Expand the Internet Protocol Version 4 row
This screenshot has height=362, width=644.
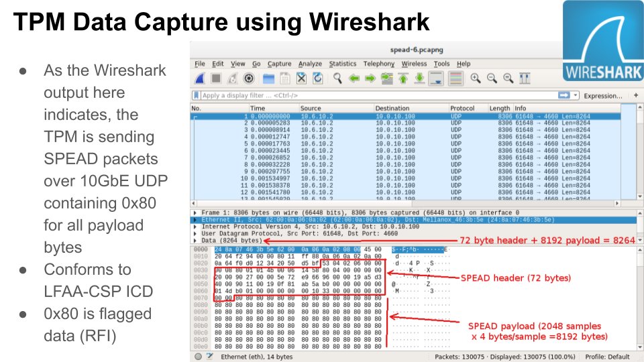pyautogui.click(x=195, y=227)
